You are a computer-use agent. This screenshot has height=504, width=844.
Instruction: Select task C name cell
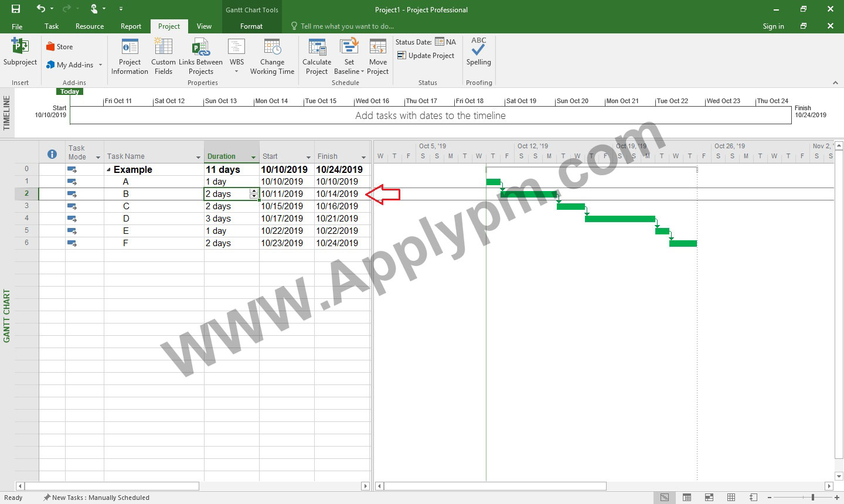click(154, 206)
